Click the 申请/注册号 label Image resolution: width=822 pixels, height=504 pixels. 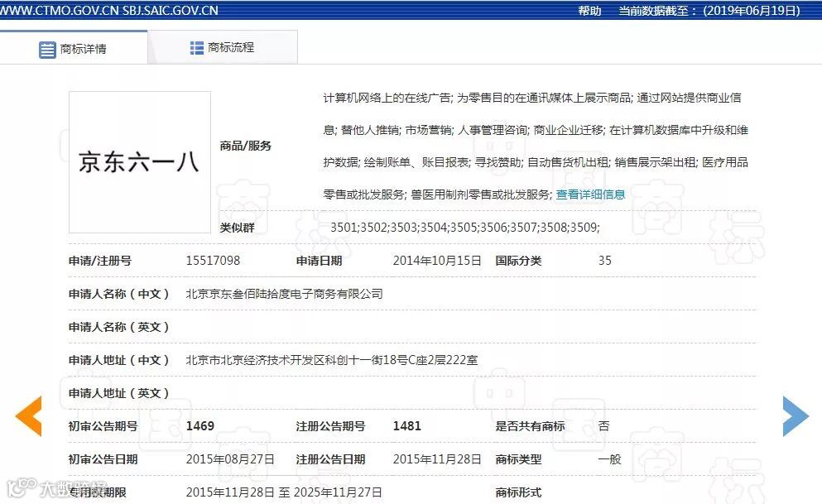click(100, 261)
